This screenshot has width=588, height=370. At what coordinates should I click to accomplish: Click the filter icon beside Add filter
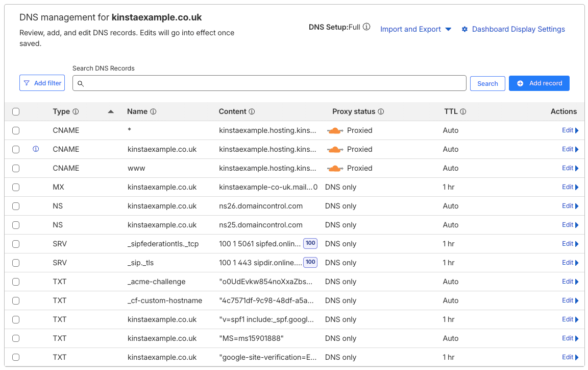pos(27,83)
